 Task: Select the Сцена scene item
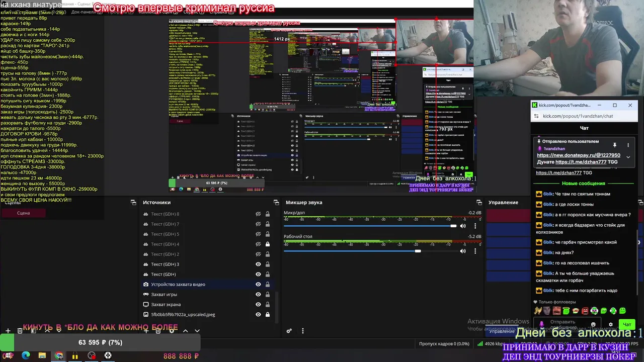click(x=24, y=213)
